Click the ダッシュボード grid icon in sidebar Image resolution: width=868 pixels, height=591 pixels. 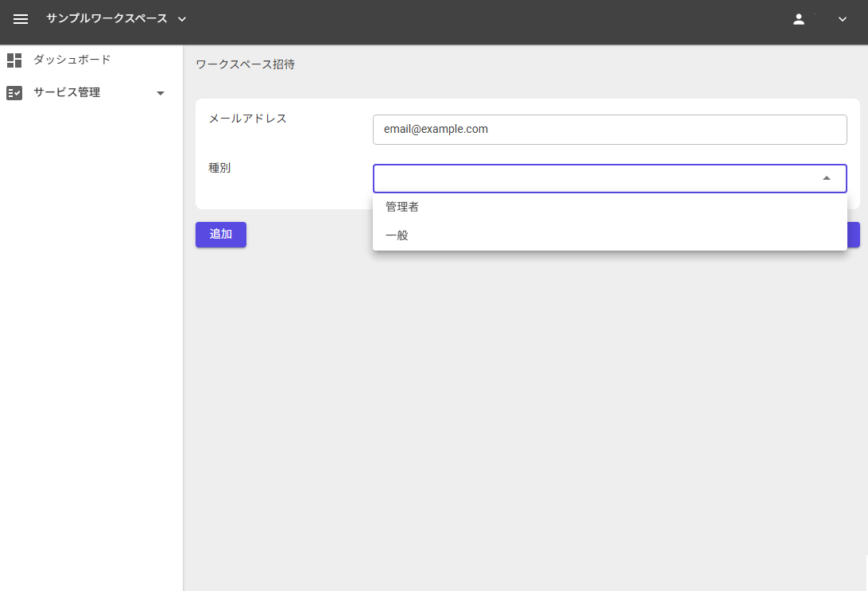[x=14, y=60]
